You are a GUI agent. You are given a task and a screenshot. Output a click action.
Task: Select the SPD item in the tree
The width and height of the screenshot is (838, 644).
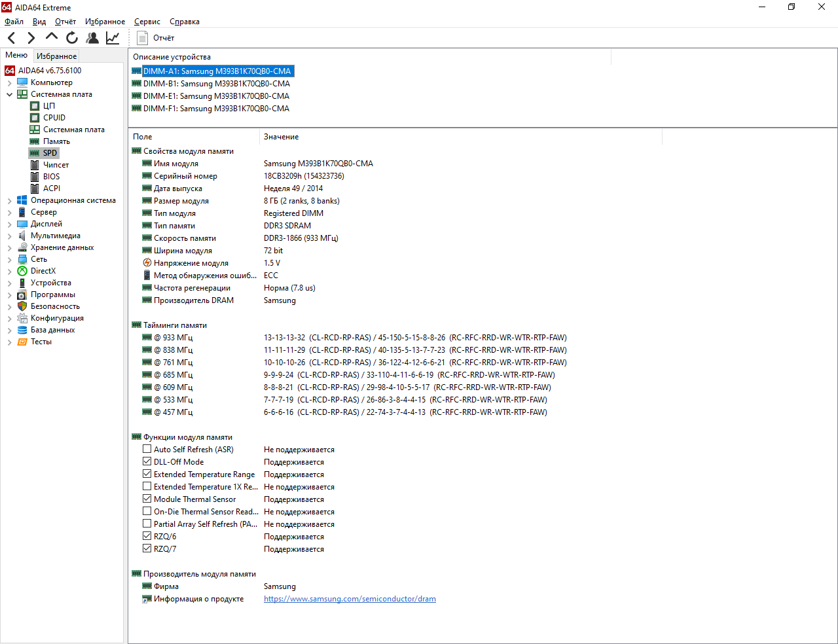[x=50, y=153]
